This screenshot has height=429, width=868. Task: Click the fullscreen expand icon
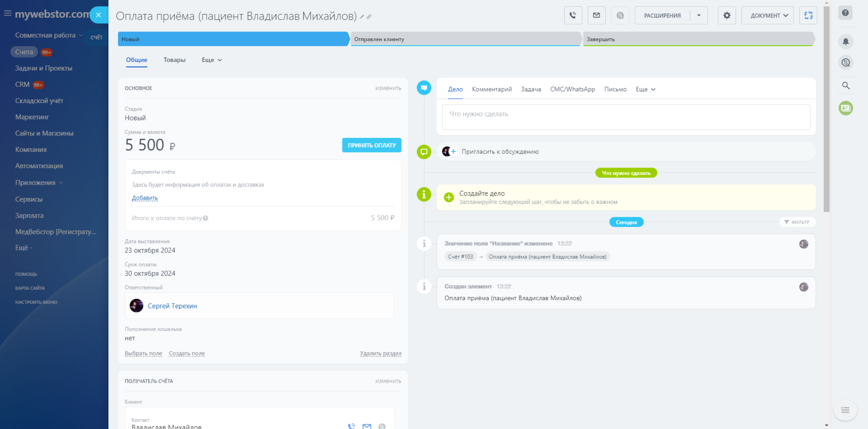[x=808, y=16]
